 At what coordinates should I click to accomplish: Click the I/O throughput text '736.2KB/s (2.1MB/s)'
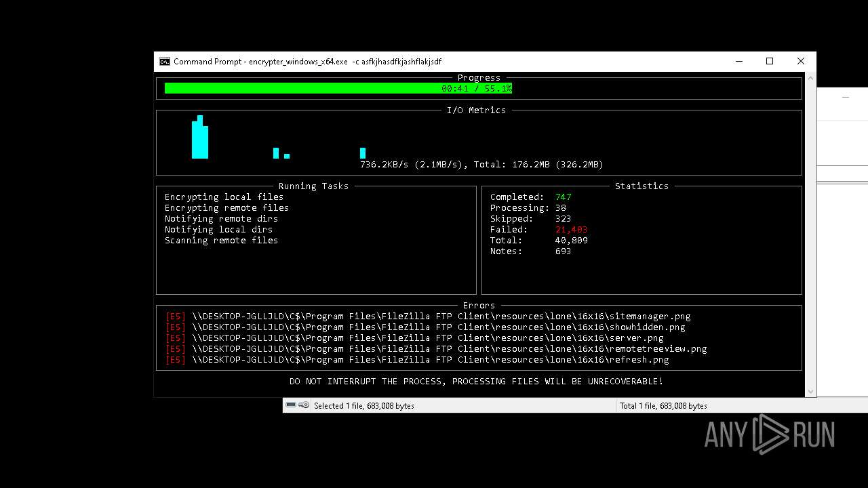click(x=411, y=165)
